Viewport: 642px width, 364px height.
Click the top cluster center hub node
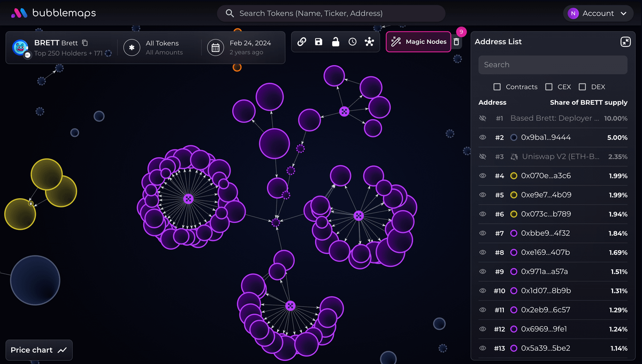pos(345,111)
